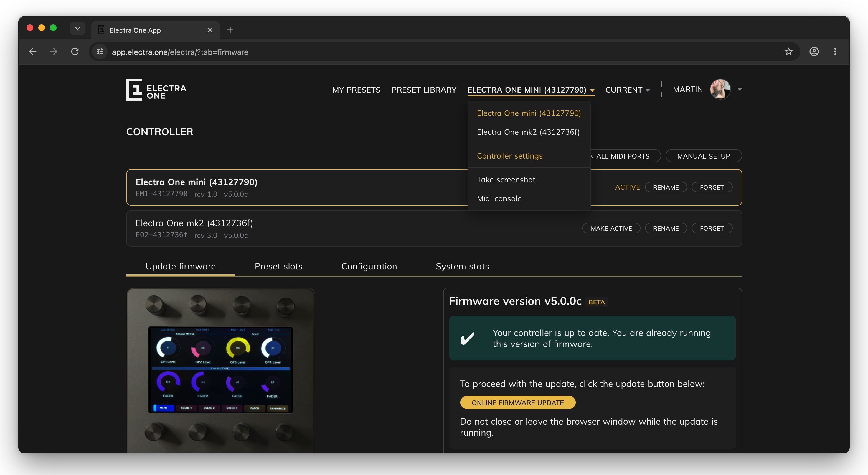
Task: Click the controller device photo
Action: tap(220, 370)
